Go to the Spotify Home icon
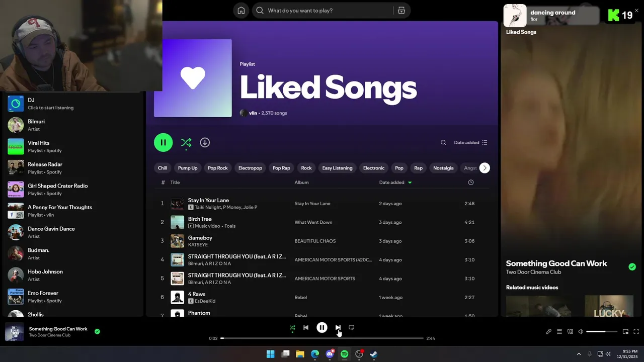 coord(241,11)
